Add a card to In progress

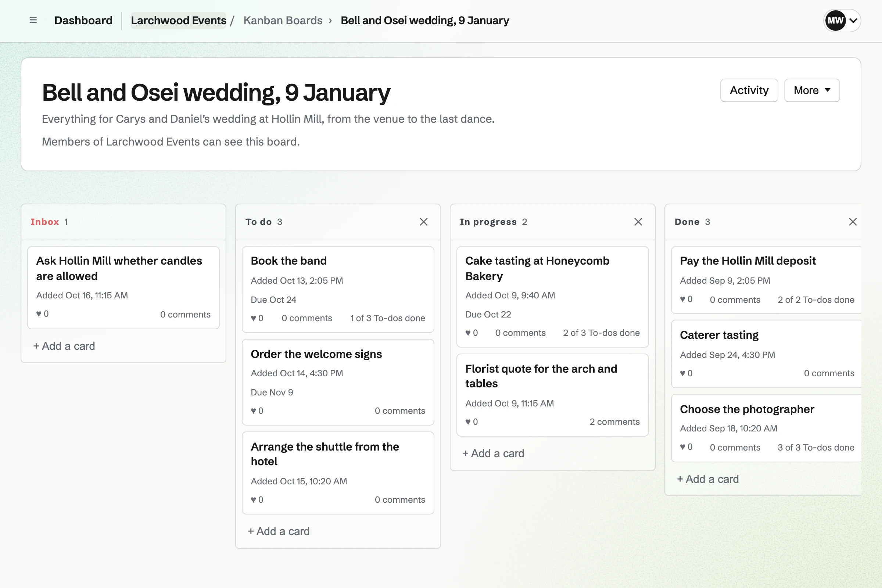(493, 453)
